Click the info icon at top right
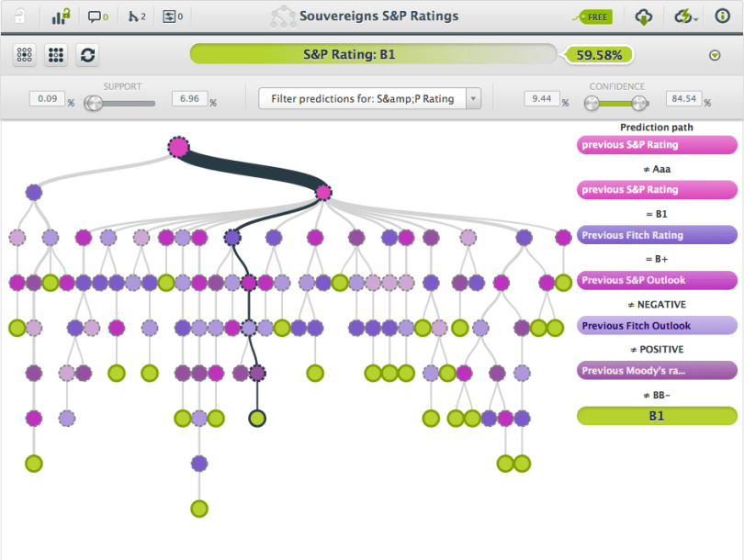 coord(725,16)
